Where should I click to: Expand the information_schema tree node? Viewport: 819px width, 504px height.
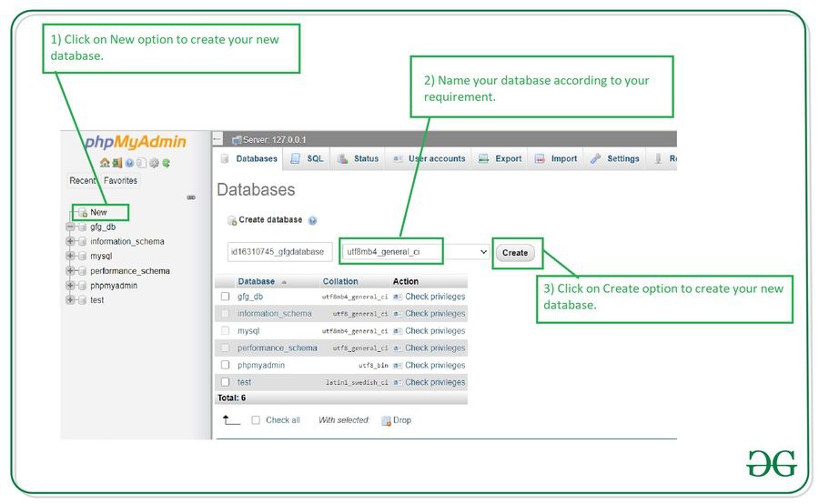tap(70, 241)
